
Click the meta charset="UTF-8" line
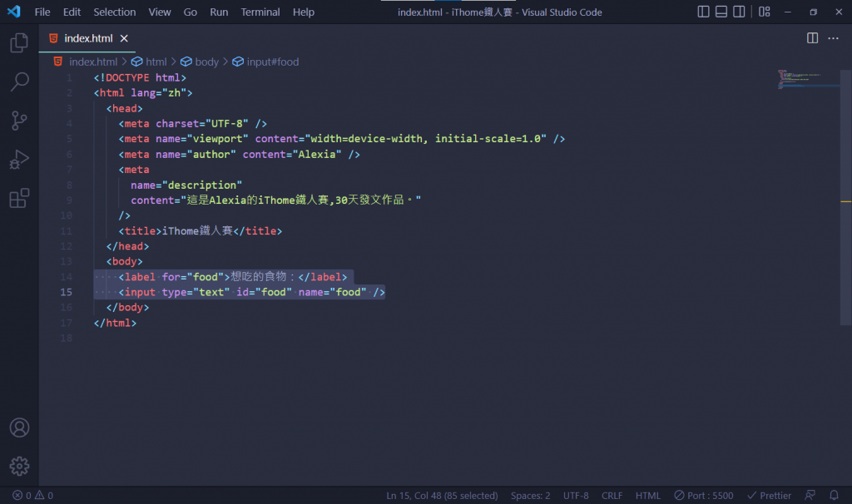pyautogui.click(x=192, y=124)
